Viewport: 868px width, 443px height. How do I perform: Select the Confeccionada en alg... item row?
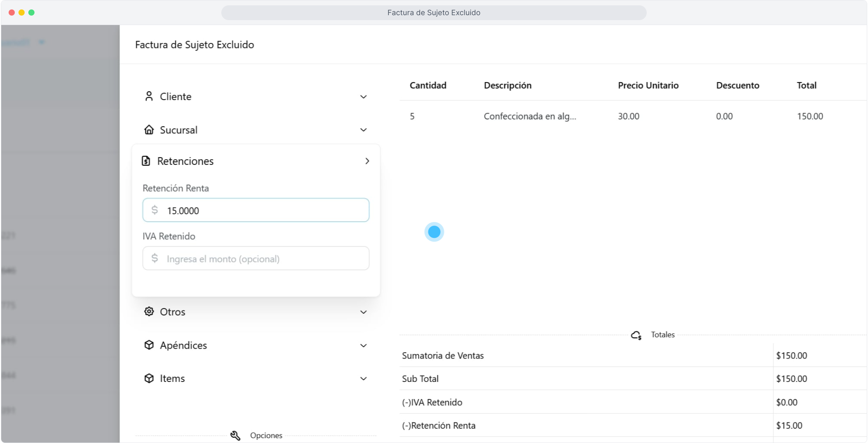(x=530, y=116)
